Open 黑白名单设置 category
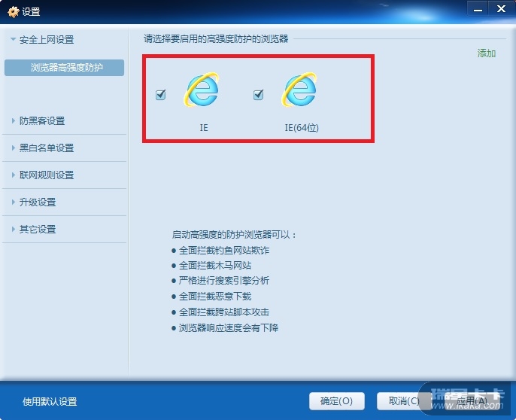 (47, 148)
